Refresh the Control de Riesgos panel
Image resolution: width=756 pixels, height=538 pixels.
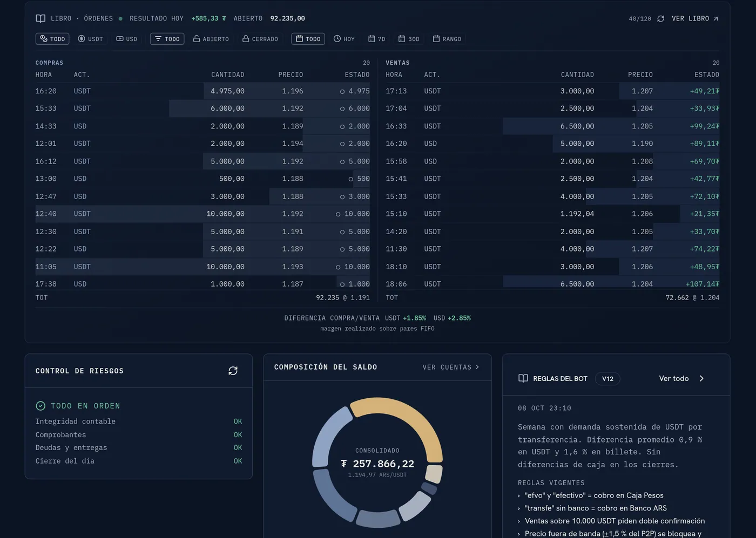tap(233, 371)
